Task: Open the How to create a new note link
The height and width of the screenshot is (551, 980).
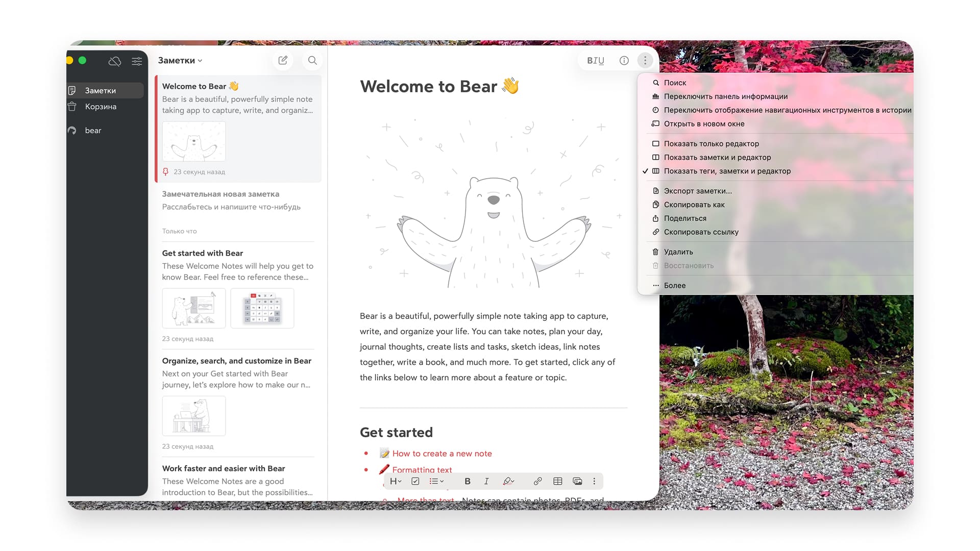Action: pyautogui.click(x=442, y=453)
